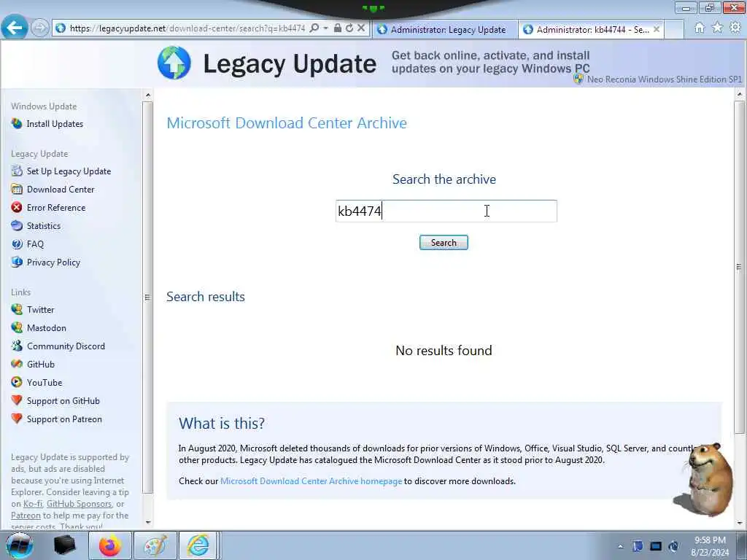Open Firefox from the taskbar
The image size is (747, 560).
coord(110,545)
